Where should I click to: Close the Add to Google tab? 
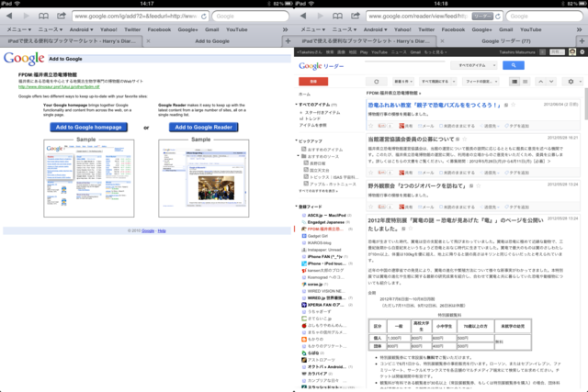click(148, 40)
